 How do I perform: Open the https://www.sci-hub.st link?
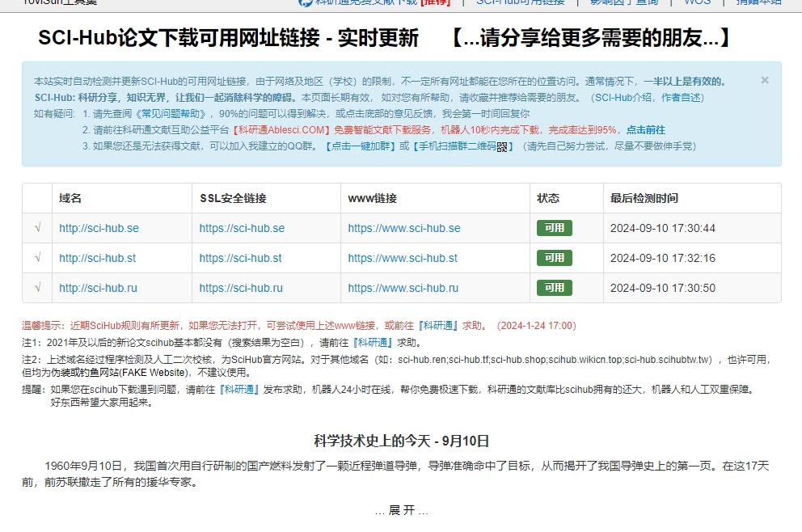403,259
